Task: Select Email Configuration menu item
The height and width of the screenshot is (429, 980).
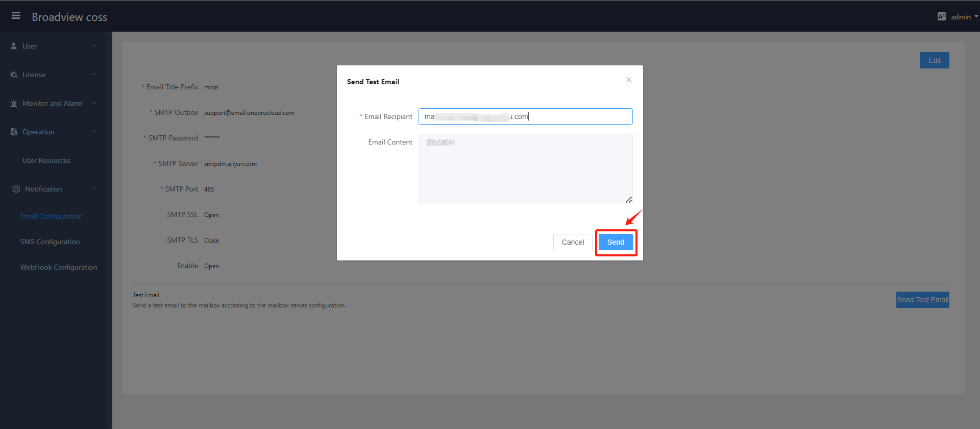Action: click(x=52, y=216)
